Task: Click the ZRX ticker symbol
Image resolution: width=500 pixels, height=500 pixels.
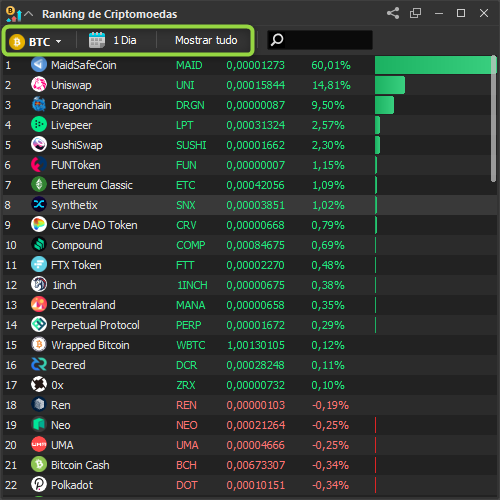Action: [x=186, y=385]
